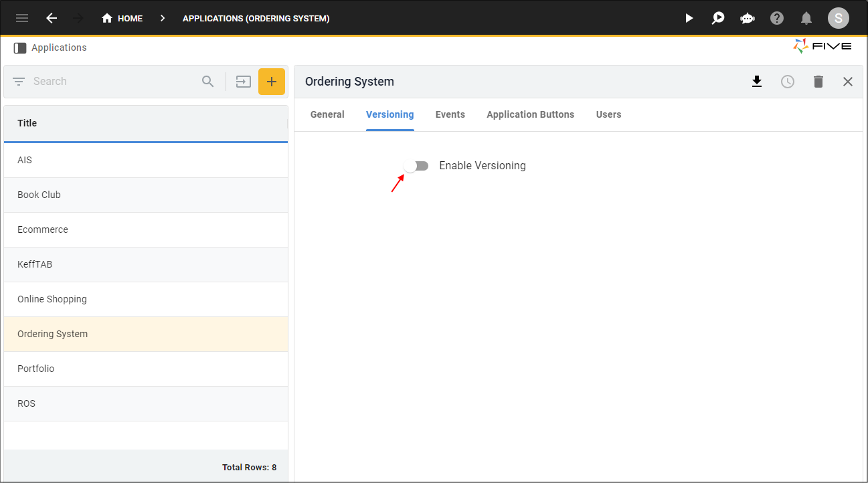This screenshot has height=483, width=868.
Task: Focus the Search input field
Action: [114, 82]
